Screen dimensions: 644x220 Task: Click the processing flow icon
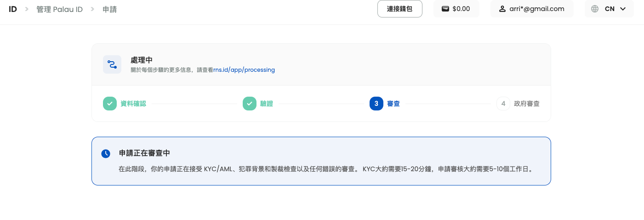pyautogui.click(x=112, y=64)
